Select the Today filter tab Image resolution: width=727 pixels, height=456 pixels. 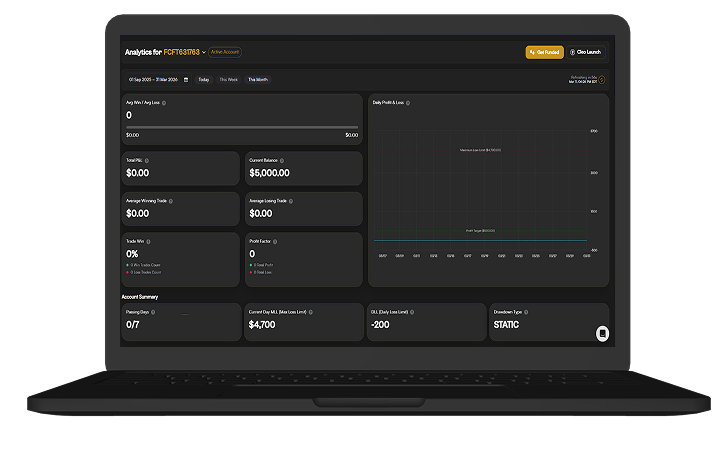(x=204, y=79)
